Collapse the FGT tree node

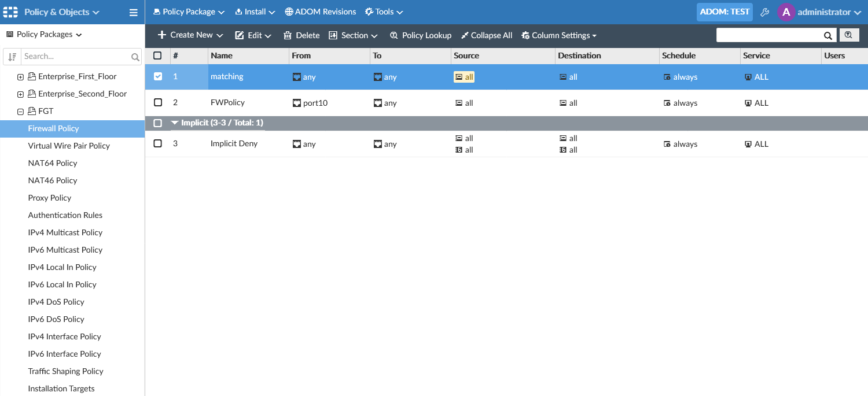click(x=20, y=112)
